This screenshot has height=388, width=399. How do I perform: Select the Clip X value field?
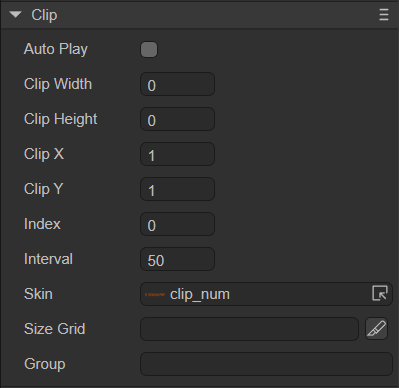pos(177,154)
